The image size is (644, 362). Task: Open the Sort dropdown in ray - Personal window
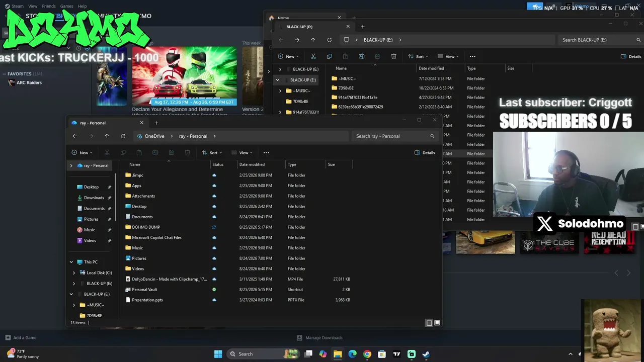pyautogui.click(x=212, y=153)
